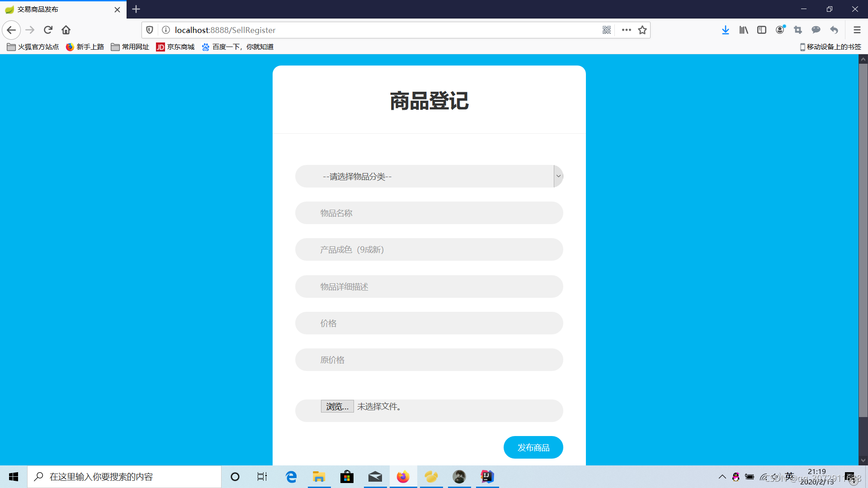Open 移动设备上的书签 folder

click(x=830, y=47)
